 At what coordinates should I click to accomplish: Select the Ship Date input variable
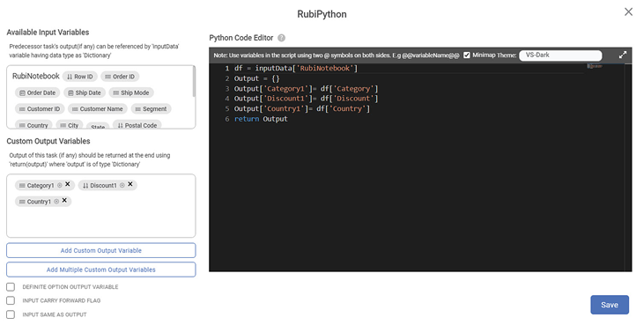(x=85, y=92)
